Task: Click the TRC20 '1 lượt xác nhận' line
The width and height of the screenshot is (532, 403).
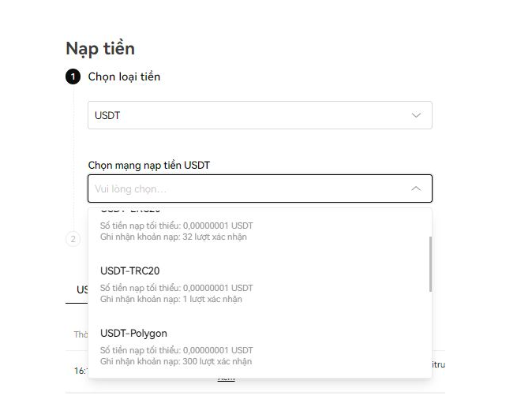Action: pos(171,300)
